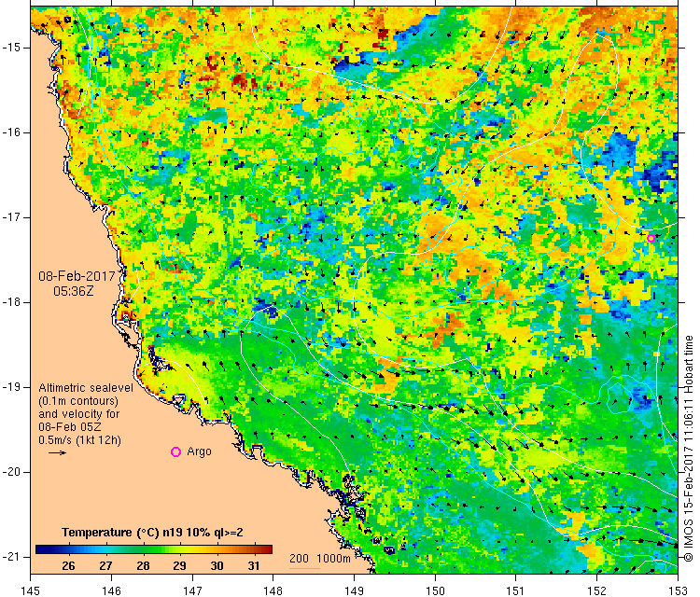Click the 'Altimetric sealevel' text

[x=86, y=388]
